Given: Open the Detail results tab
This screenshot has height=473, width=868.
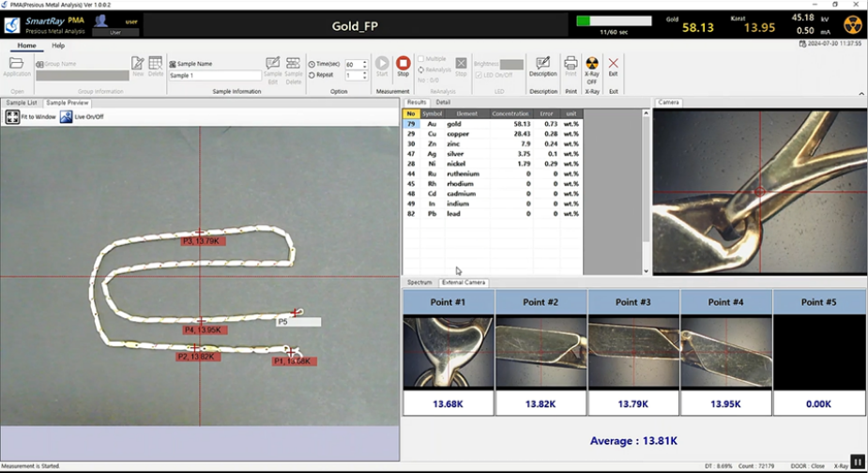Looking at the screenshot, I should pos(443,102).
